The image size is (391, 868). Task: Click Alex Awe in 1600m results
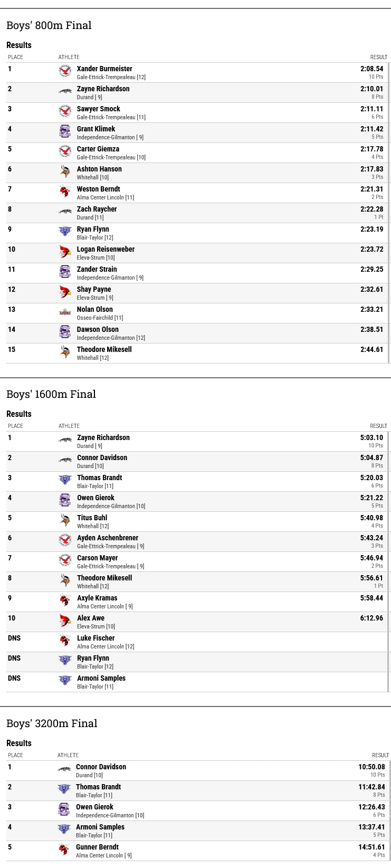point(91,618)
